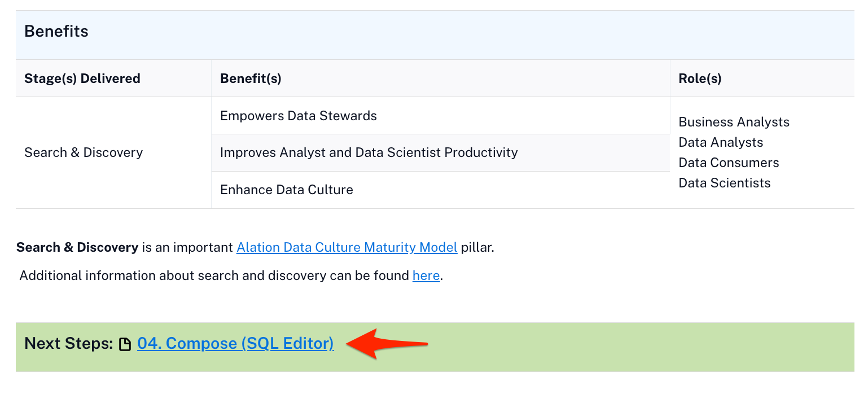Viewport: 868px width, 394px height.
Task: Click the Benefits section heading
Action: tap(56, 32)
